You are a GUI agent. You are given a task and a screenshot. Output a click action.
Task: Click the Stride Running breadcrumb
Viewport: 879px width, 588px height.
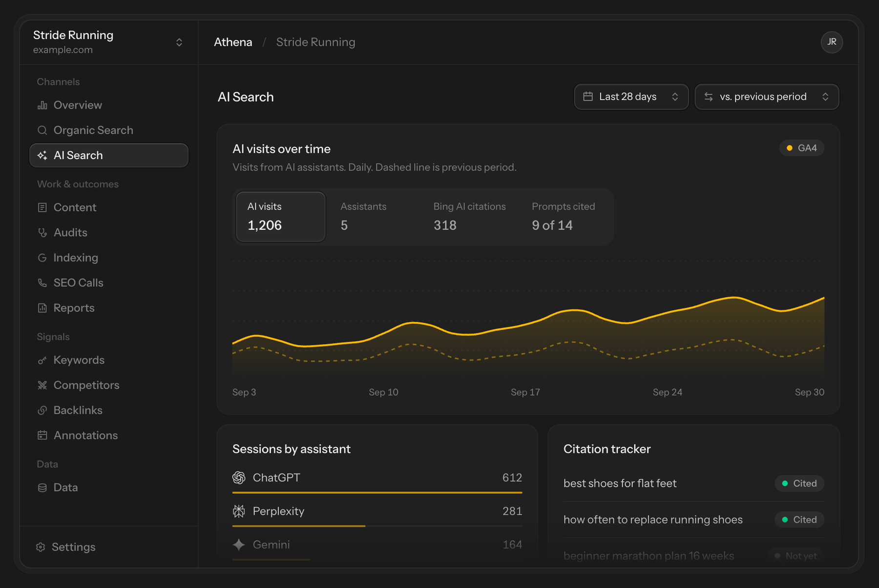(316, 42)
